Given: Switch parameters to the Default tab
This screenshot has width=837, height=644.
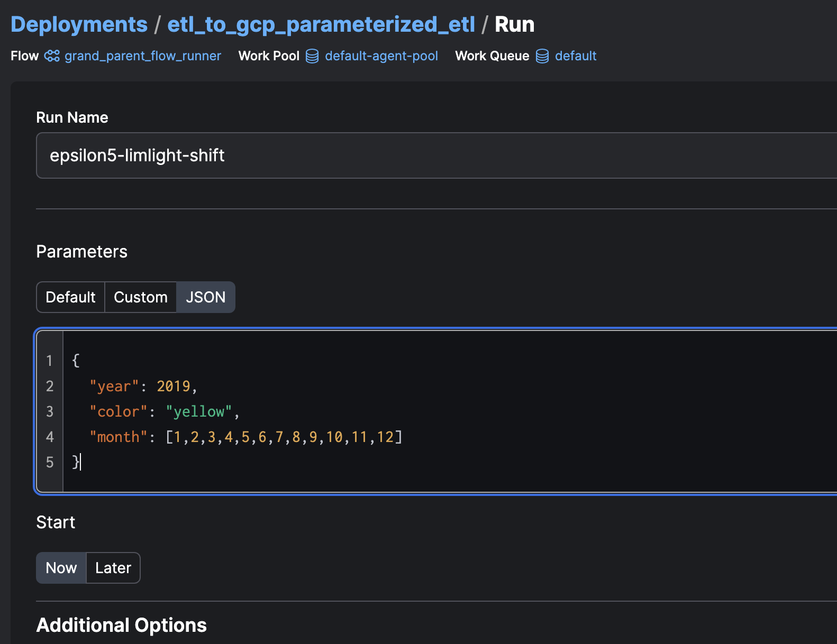Looking at the screenshot, I should pos(70,297).
